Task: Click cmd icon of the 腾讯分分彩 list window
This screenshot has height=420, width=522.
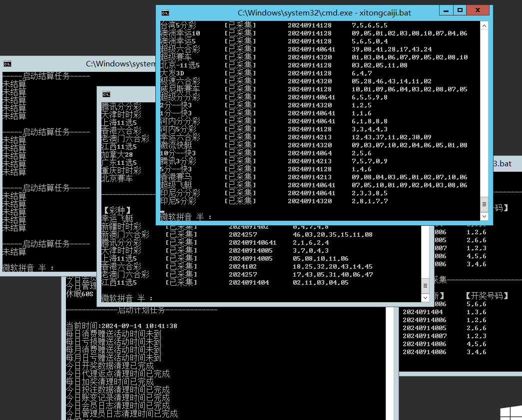Action: (106, 94)
